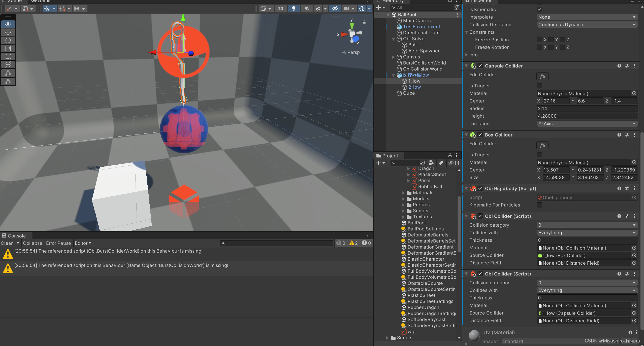This screenshot has height=346, width=644.
Task: Select the Move tool in scene toolbar
Action: (x=8, y=32)
